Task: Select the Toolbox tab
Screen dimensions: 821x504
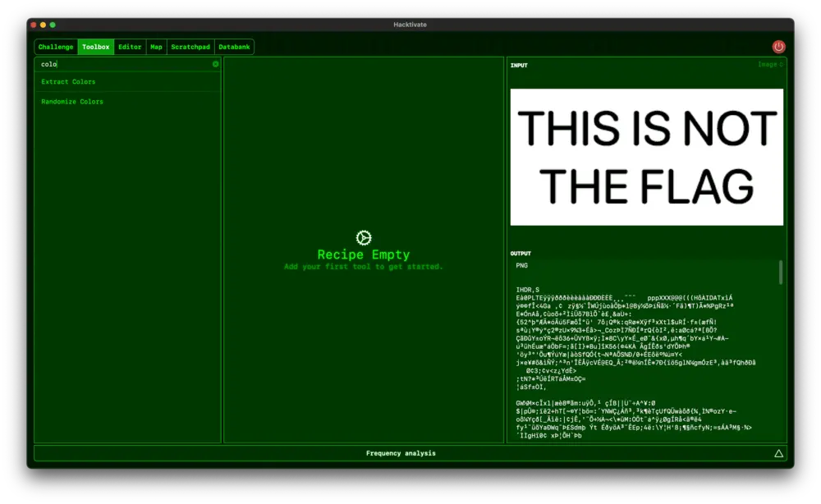Action: tap(95, 47)
